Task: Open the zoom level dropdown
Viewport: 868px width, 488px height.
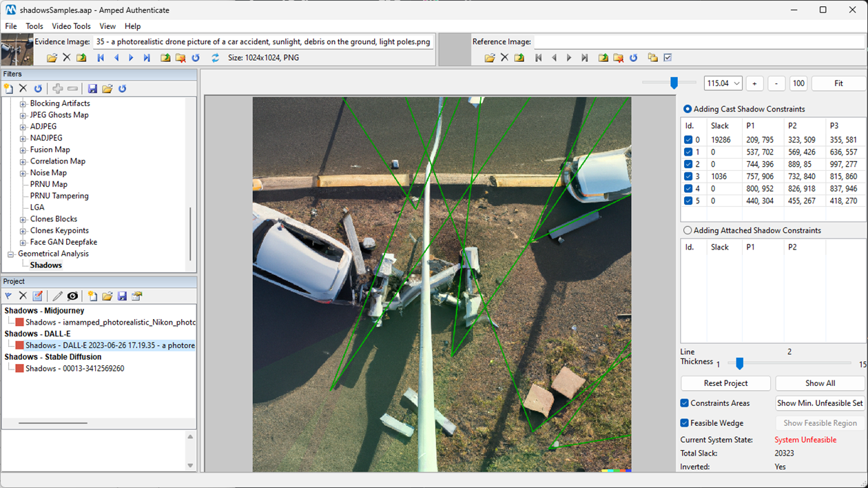Action: (x=738, y=83)
